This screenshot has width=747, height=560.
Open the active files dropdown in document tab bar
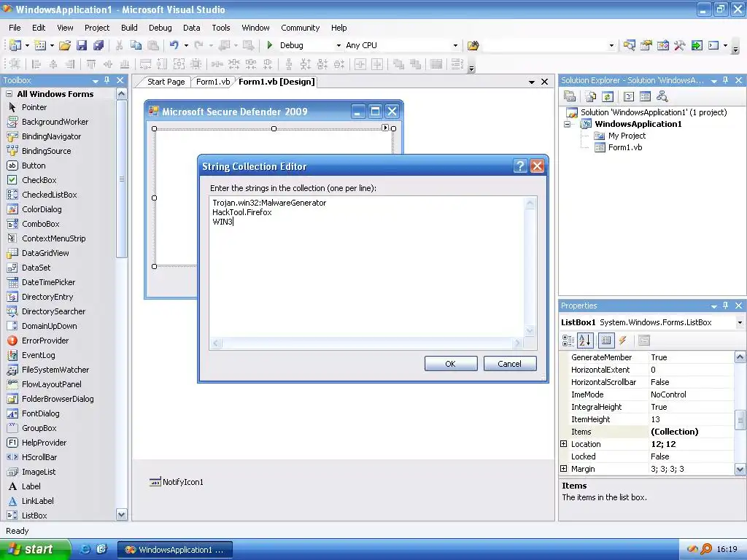coord(532,82)
